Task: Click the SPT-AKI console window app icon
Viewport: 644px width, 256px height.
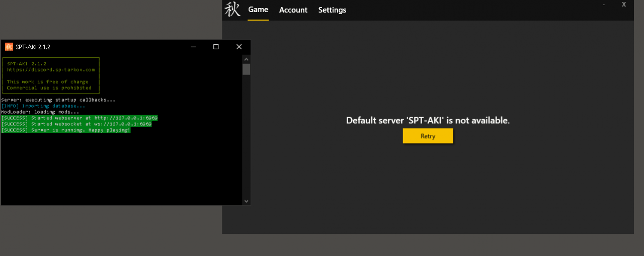Action: click(9, 47)
